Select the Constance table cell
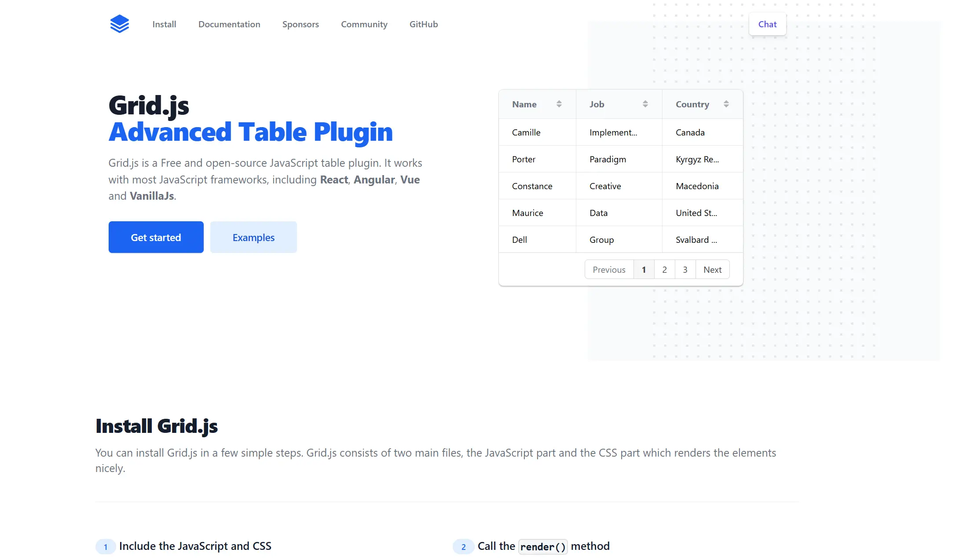The image size is (974, 560). tap(537, 186)
